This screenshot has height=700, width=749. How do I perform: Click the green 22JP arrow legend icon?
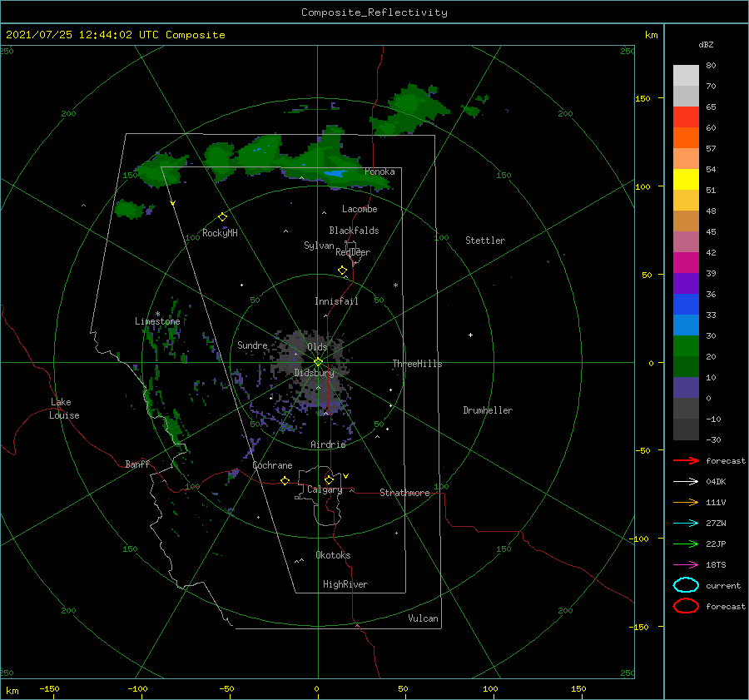[686, 544]
